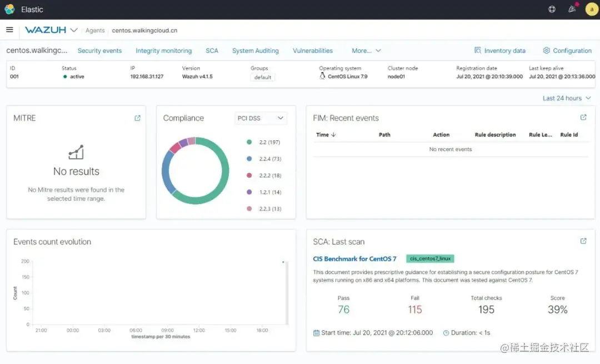Viewport: 600px width, 364px height.
Task: Click the CentOS Linux penguin icon
Action: pos(322,76)
